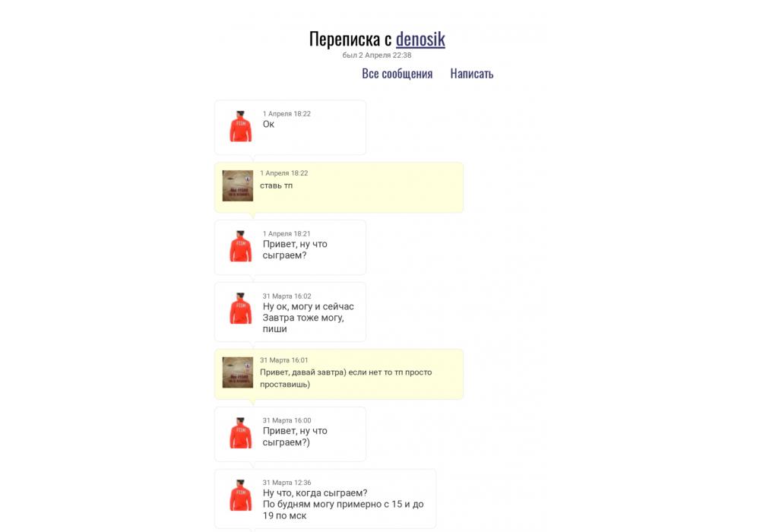This screenshot has height=532, width=760.
Task: Select the 1 Апреля 18:22 timestamp on Ок
Action: [x=287, y=114]
